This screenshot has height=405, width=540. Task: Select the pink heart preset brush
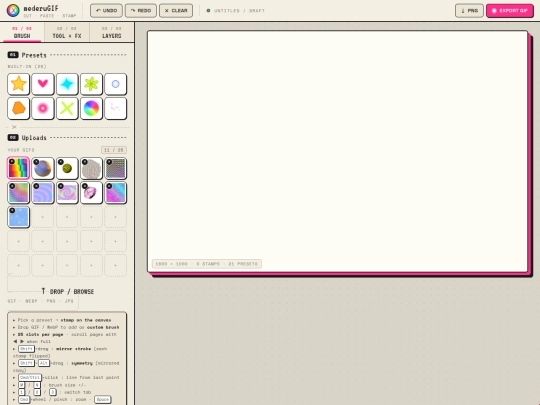pyautogui.click(x=43, y=84)
